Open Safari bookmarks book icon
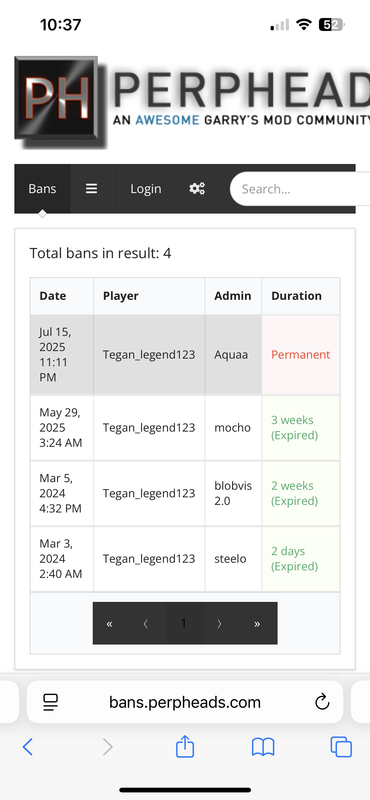Viewport: 370px width, 800px height. [263, 747]
